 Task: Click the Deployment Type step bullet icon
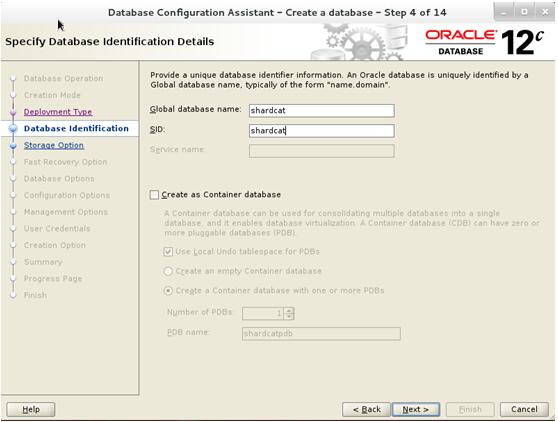click(x=13, y=112)
